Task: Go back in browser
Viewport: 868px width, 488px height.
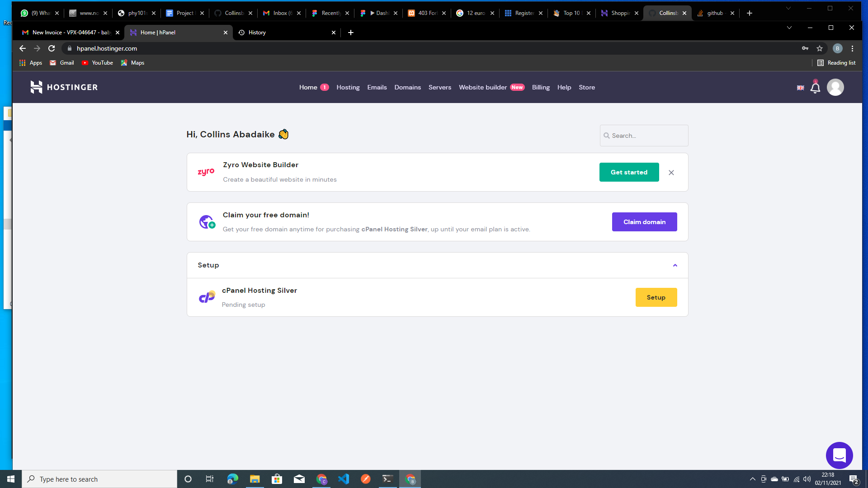Action: (x=23, y=48)
